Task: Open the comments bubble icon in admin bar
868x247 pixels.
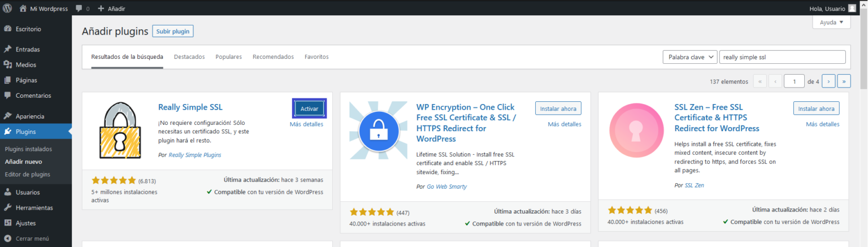Action: coord(78,8)
